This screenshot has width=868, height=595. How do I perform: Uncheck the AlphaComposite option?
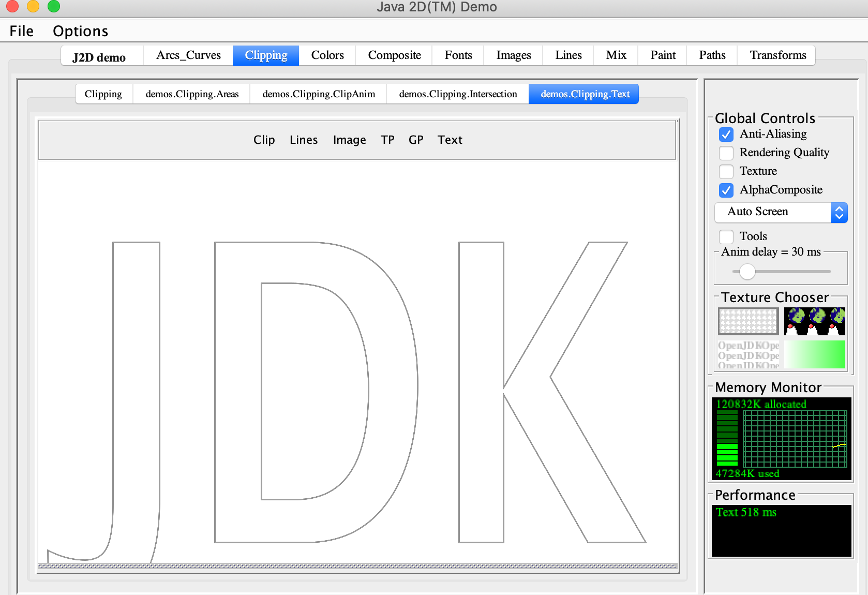pos(726,190)
